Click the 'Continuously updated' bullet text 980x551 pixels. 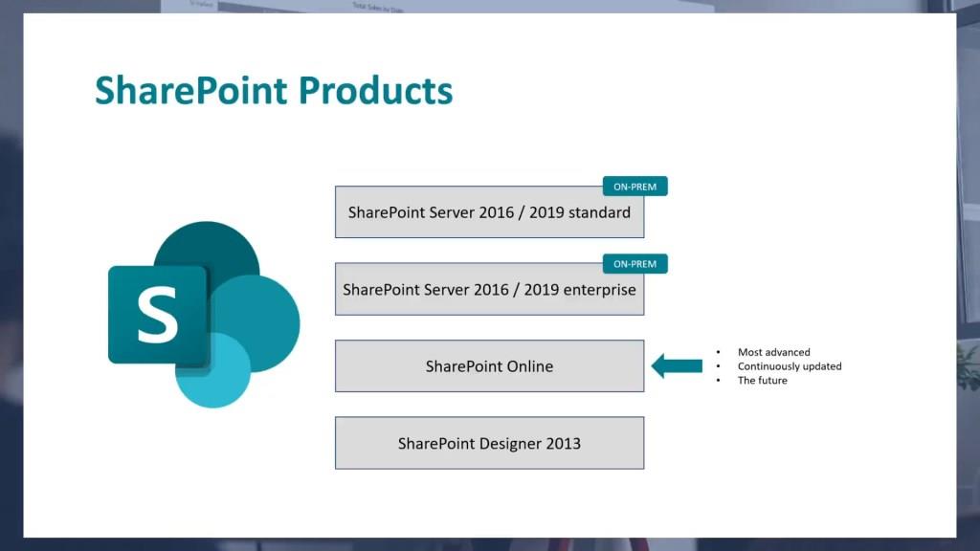pyautogui.click(x=790, y=366)
